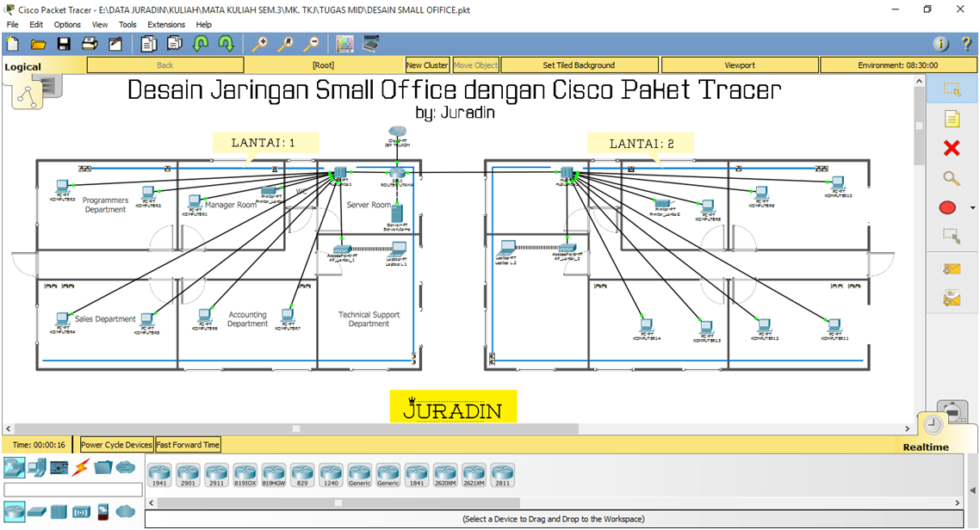Print the workspace using printer icon
Screen dimensions: 980x530
click(90, 44)
